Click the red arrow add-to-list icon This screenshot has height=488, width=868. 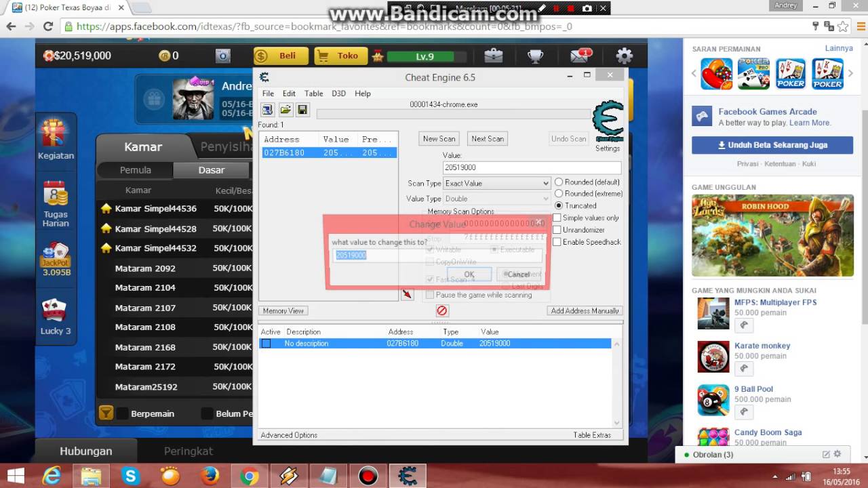[407, 294]
